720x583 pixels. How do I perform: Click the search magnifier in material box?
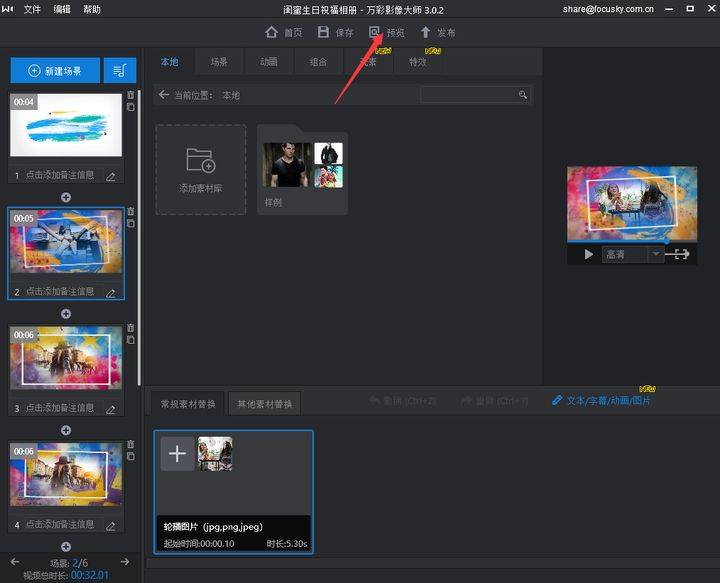522,95
